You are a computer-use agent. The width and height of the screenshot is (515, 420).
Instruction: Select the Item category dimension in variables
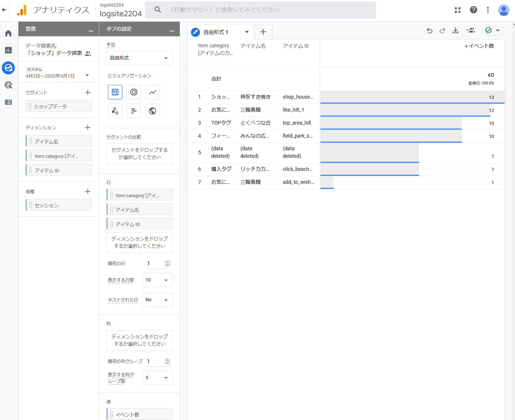point(59,156)
